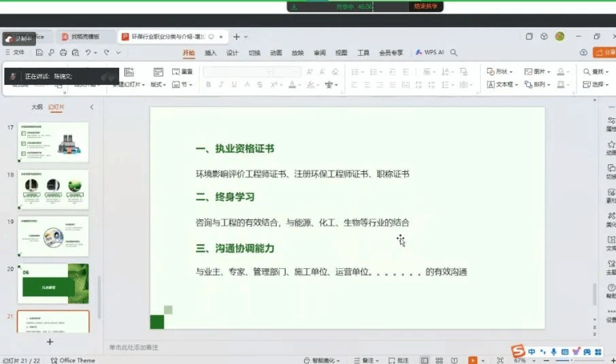Switch to the 大纲 outline pane view
This screenshot has height=364, width=616.
37,107
